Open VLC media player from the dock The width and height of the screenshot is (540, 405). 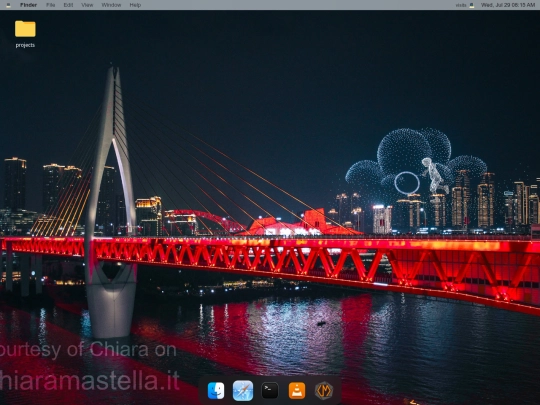click(297, 391)
